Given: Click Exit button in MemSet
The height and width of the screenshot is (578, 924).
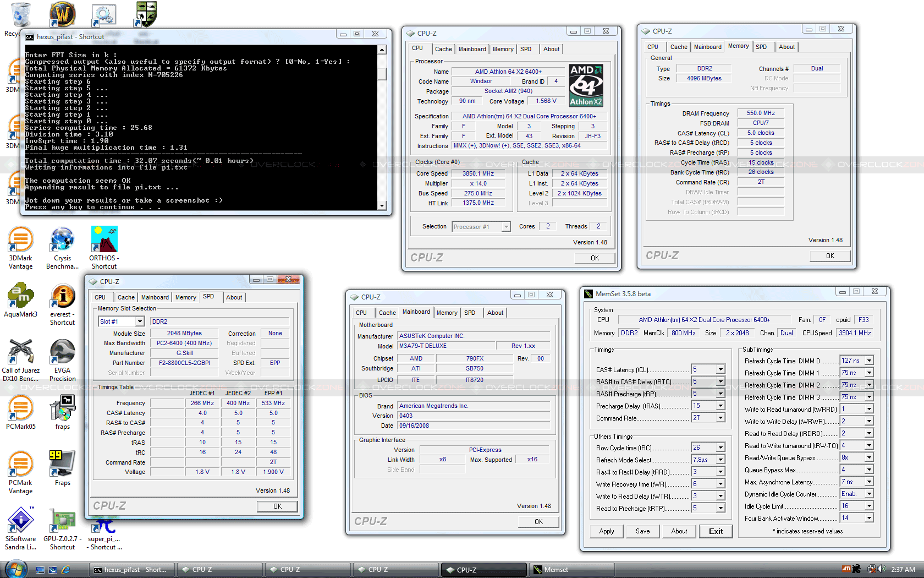Looking at the screenshot, I should 716,531.
